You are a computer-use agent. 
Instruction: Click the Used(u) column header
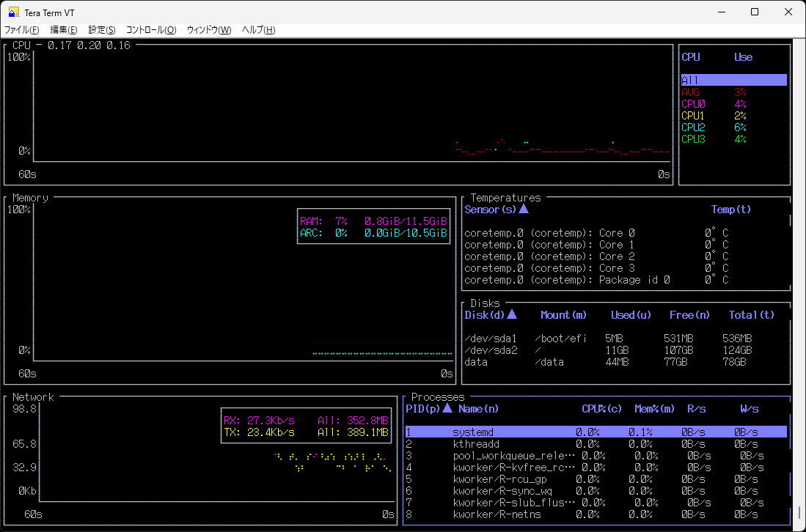(x=631, y=315)
